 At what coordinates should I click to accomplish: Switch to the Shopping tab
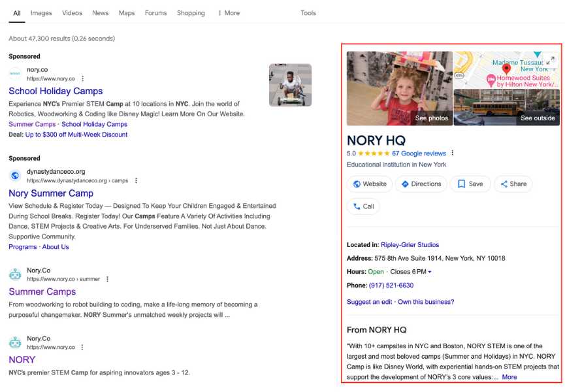(x=191, y=13)
